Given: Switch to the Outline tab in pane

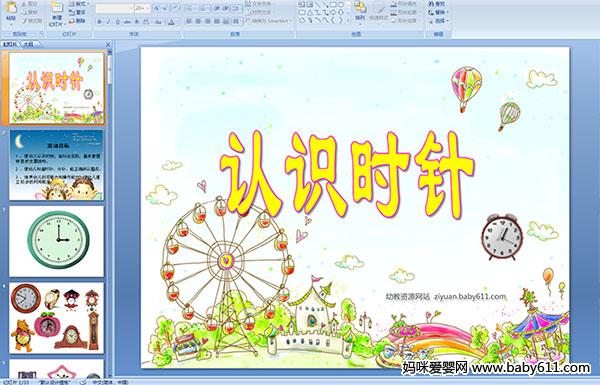Looking at the screenshot, I should pos(28,44).
